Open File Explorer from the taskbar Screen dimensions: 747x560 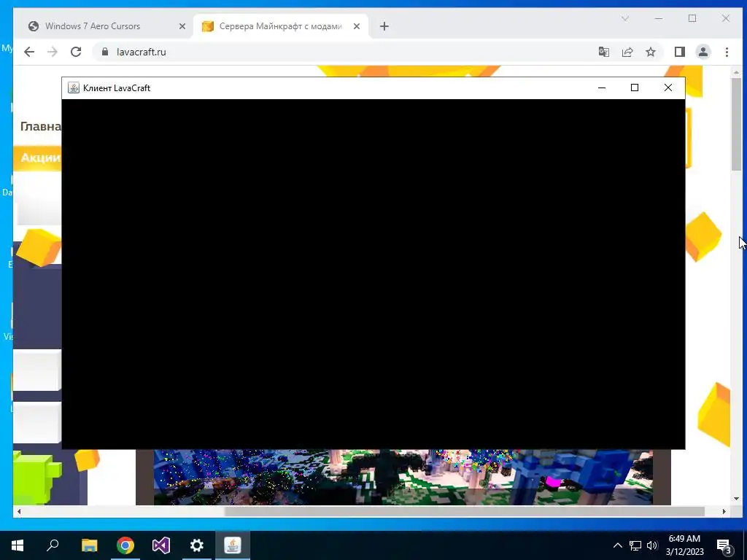89,545
